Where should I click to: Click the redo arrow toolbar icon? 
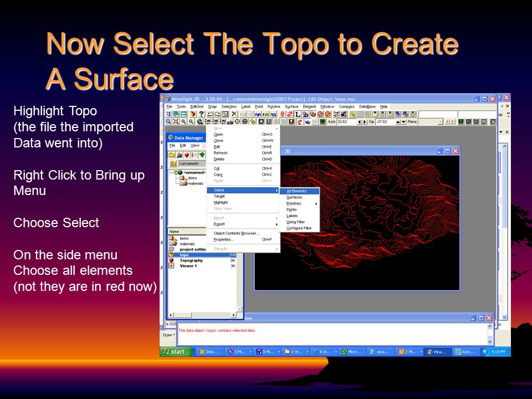[x=217, y=114]
